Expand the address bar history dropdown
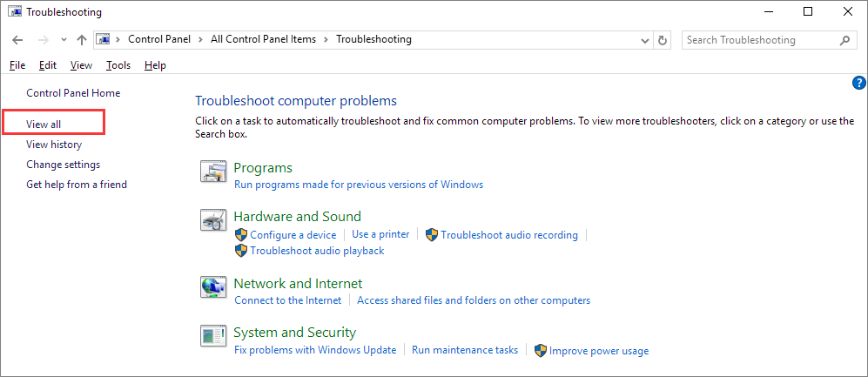This screenshot has width=868, height=377. coord(645,40)
